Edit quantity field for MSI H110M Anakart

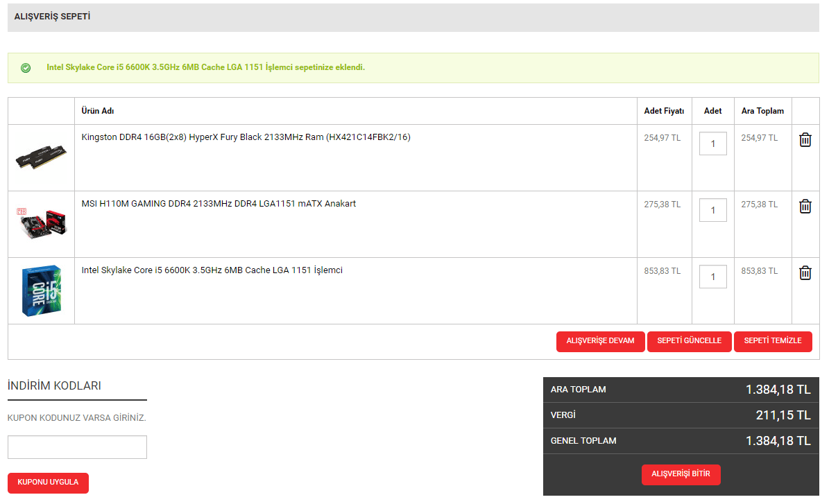click(712, 210)
